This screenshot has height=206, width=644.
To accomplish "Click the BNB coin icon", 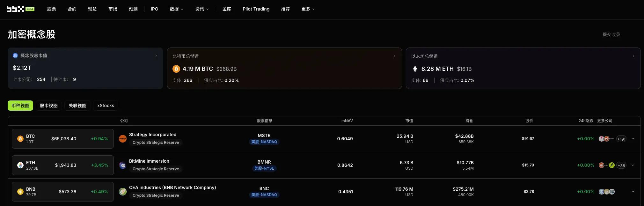I will coord(20,192).
